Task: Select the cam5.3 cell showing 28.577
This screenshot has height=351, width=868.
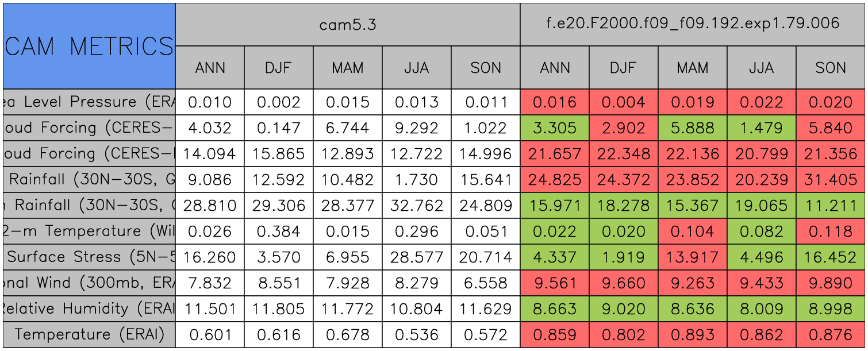Action: (x=417, y=257)
